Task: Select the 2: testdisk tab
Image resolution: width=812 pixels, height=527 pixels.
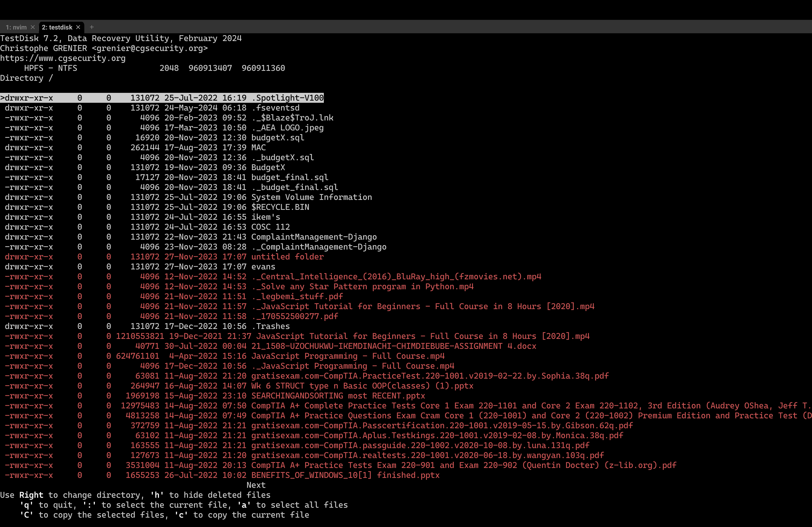Action: tap(57, 27)
